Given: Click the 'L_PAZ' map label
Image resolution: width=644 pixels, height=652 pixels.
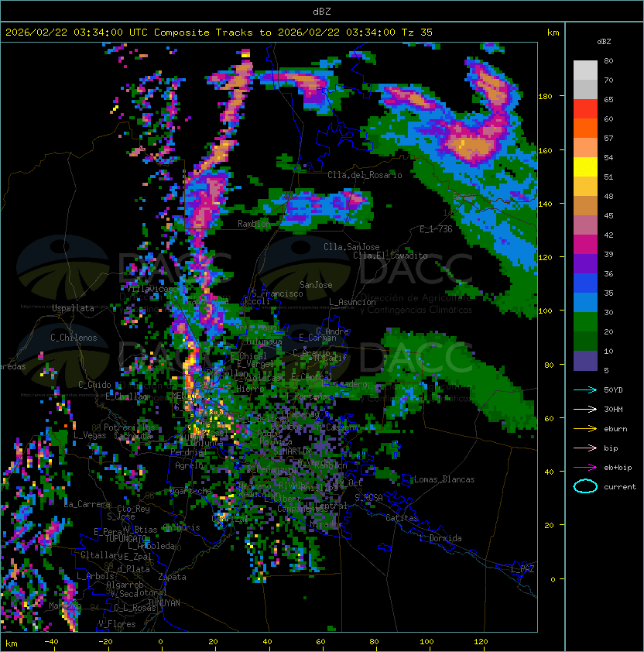Looking at the screenshot, I should [x=522, y=569].
